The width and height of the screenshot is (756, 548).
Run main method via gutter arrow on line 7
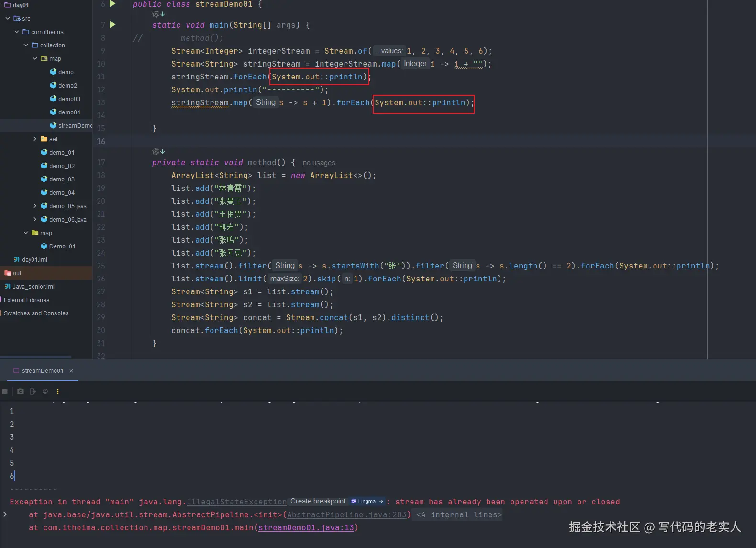coord(112,24)
